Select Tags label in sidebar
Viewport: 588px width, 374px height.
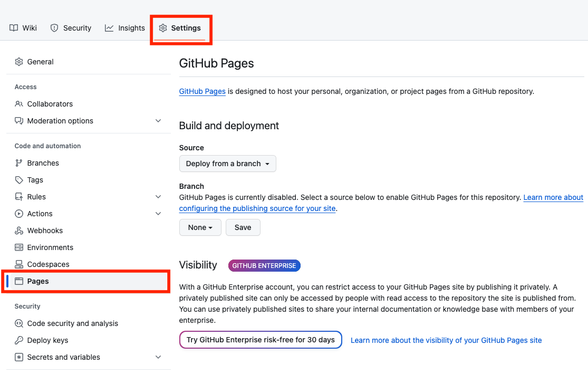(x=35, y=180)
